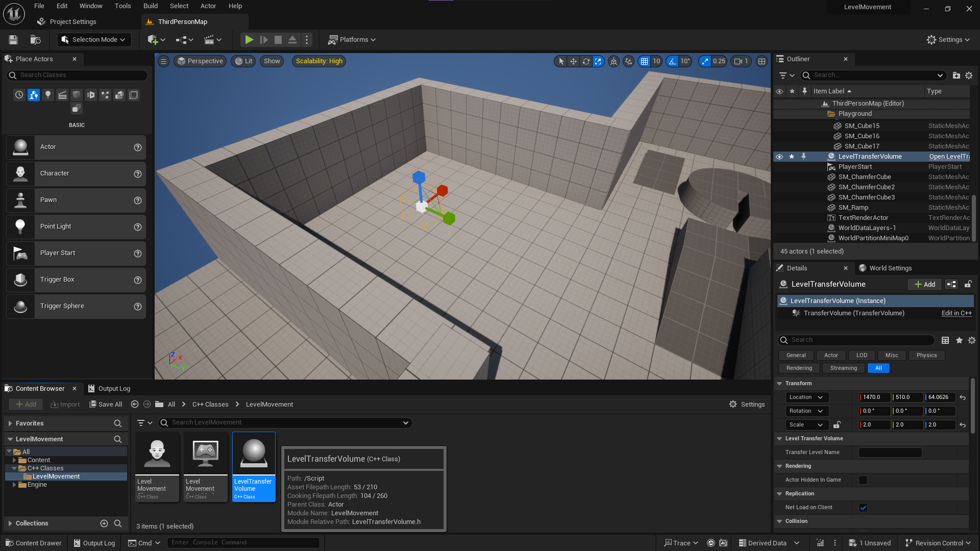Collapse the Transform section

[x=779, y=384]
